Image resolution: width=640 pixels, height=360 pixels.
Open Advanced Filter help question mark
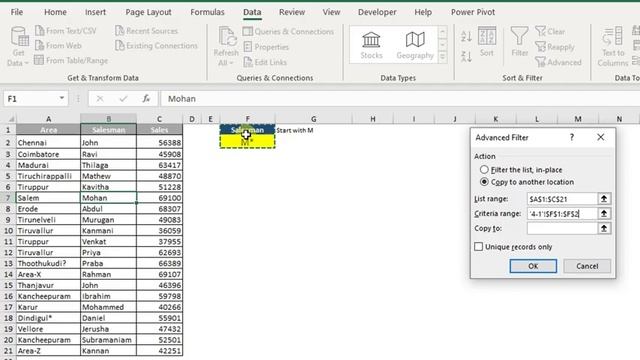pyautogui.click(x=572, y=137)
